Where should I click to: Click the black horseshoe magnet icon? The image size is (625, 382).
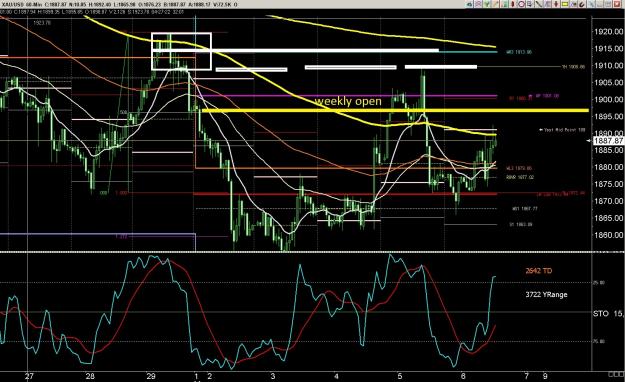(x=582, y=4)
